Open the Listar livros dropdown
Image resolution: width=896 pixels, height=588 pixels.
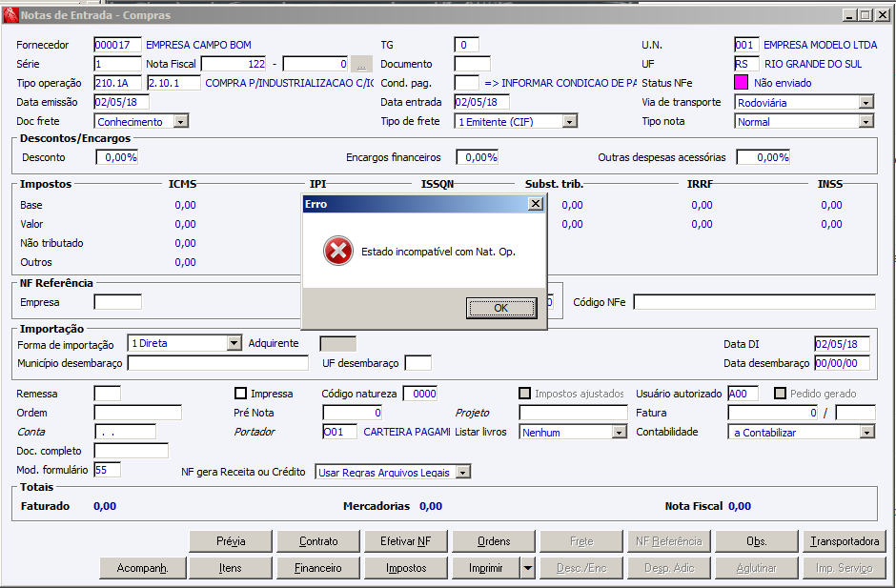620,433
